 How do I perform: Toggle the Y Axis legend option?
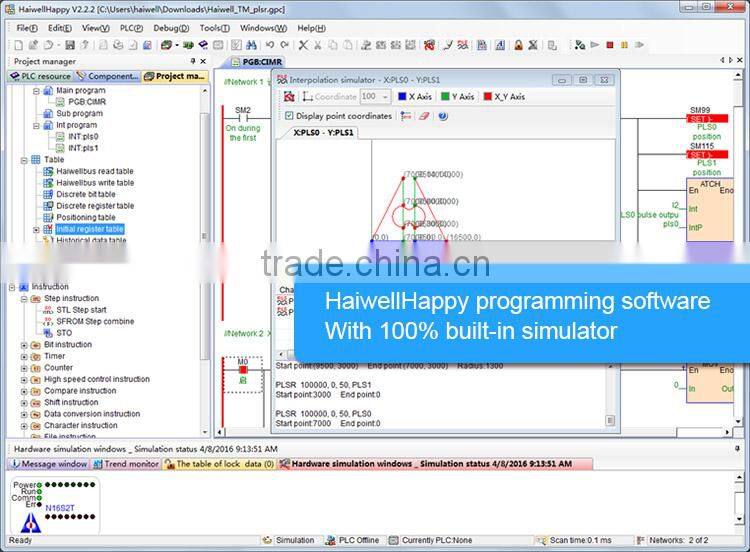point(459,97)
